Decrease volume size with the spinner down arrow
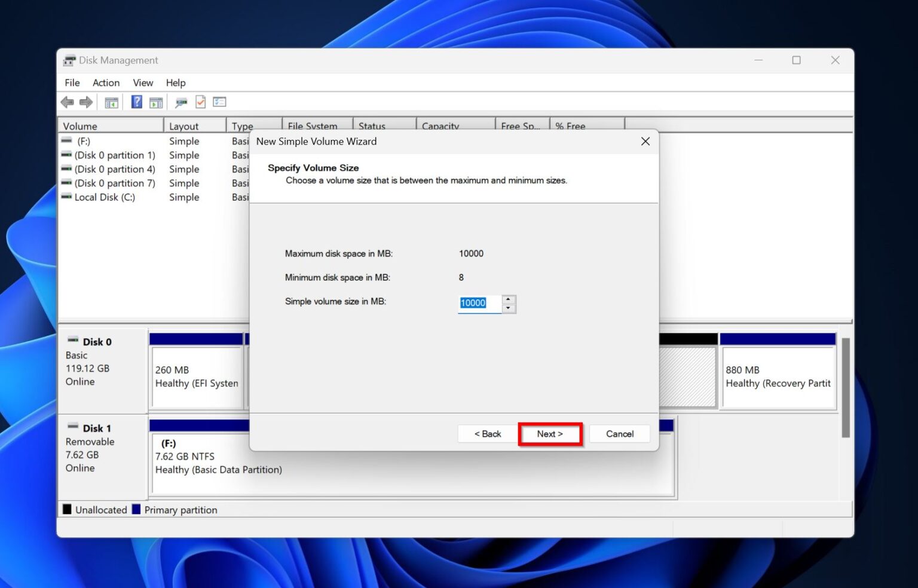Viewport: 918px width, 588px height. click(x=509, y=308)
